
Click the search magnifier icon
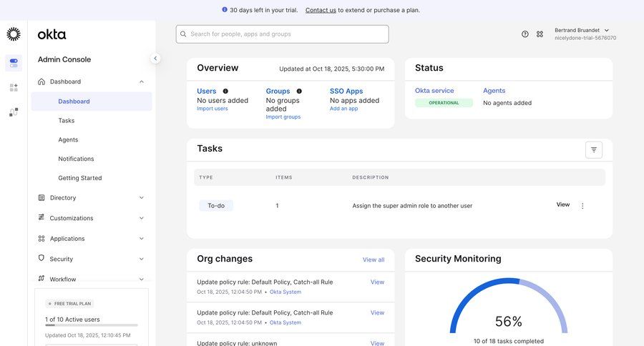click(x=183, y=34)
